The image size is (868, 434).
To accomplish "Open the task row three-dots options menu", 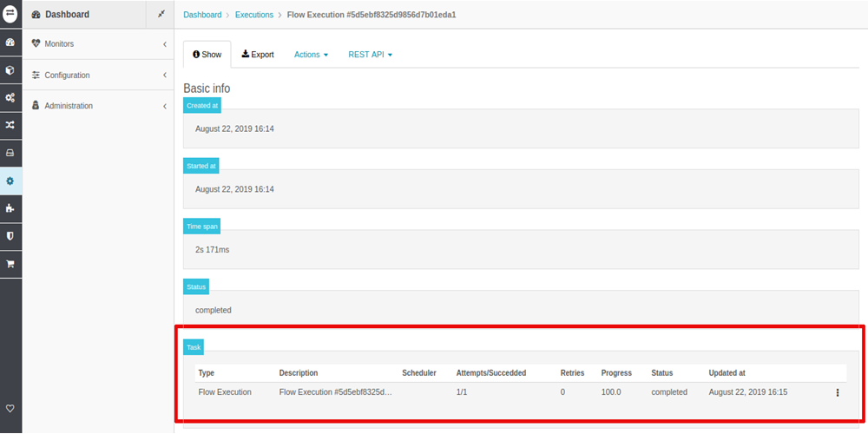I will click(x=837, y=392).
